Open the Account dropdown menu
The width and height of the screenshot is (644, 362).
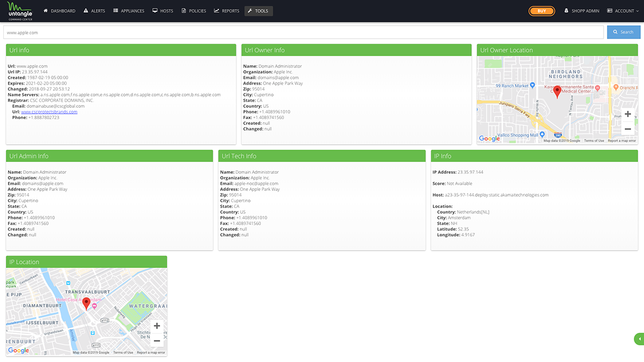coord(623,11)
